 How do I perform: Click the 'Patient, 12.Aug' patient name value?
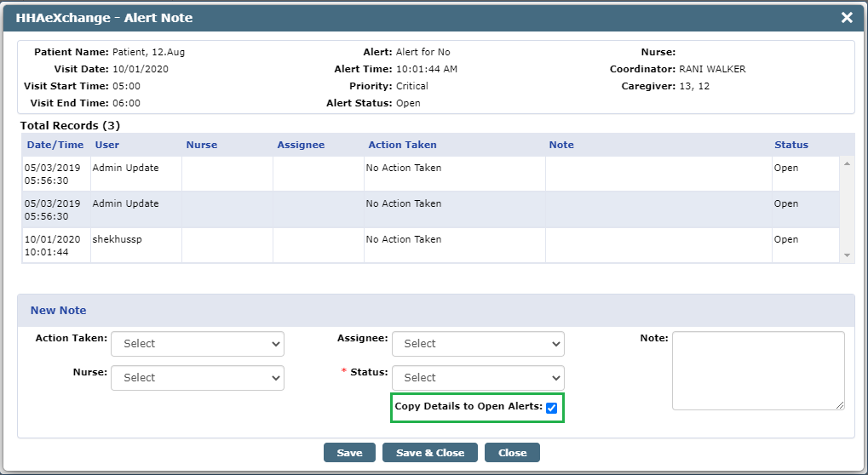148,53
